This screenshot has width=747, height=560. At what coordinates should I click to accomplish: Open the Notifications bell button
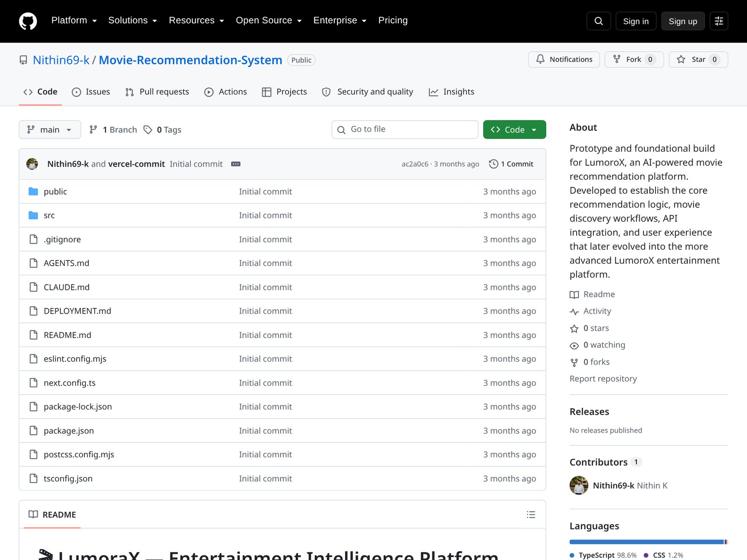pos(564,59)
